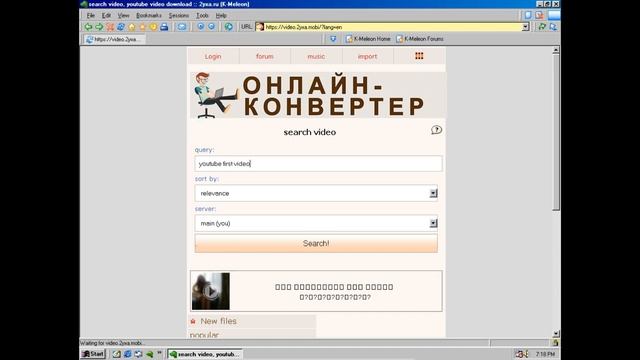The image size is (640, 360).
Task: Click the Go icon after URL bar
Action: tap(542, 27)
